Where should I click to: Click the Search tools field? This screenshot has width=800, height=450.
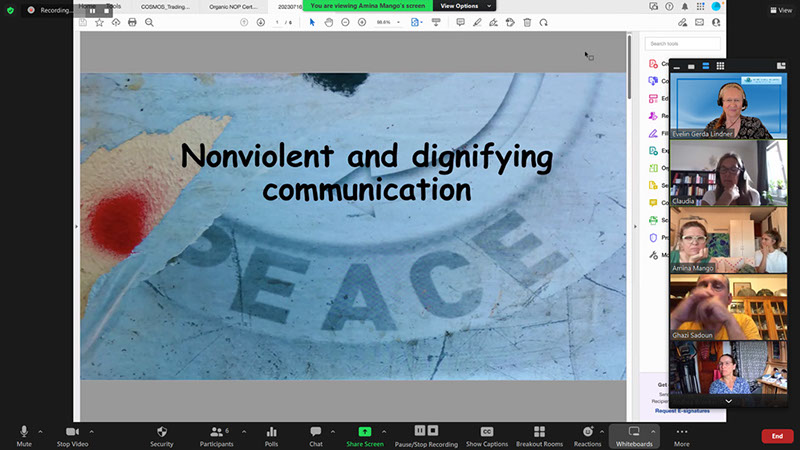click(682, 44)
